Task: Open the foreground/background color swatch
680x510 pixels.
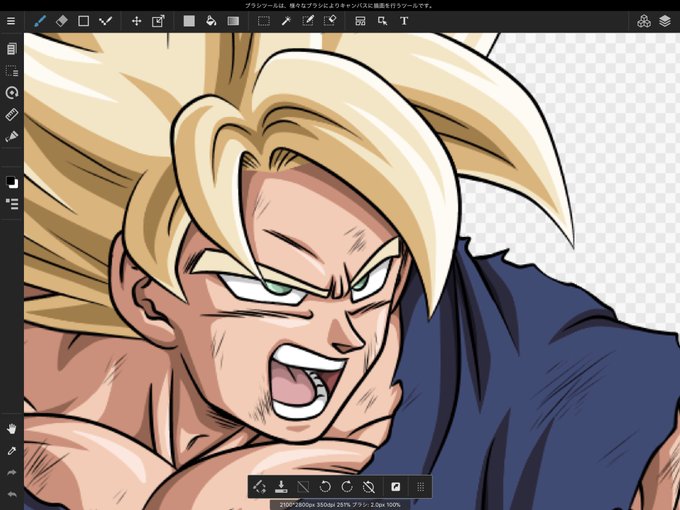Action: click(x=12, y=182)
